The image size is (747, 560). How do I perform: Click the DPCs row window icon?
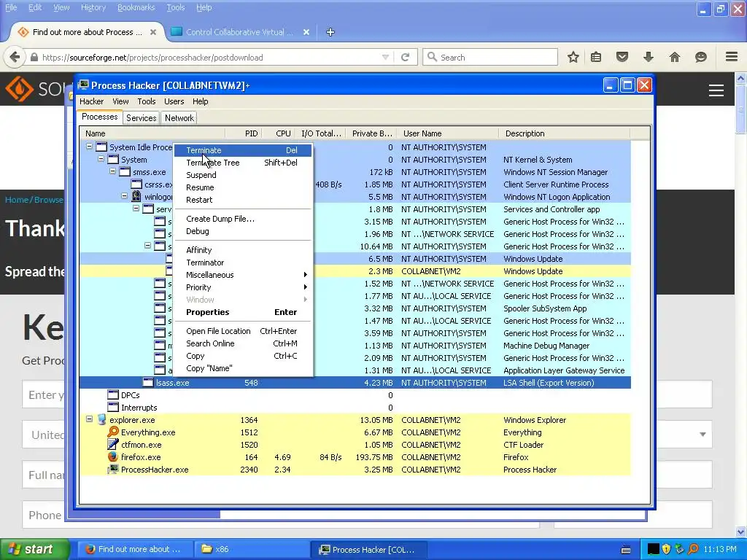(x=113, y=394)
